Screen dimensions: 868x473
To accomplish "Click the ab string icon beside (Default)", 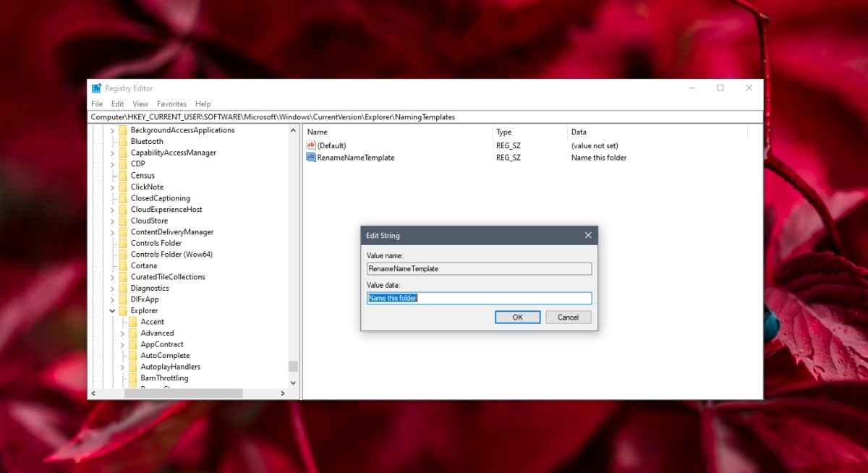I will [311, 145].
